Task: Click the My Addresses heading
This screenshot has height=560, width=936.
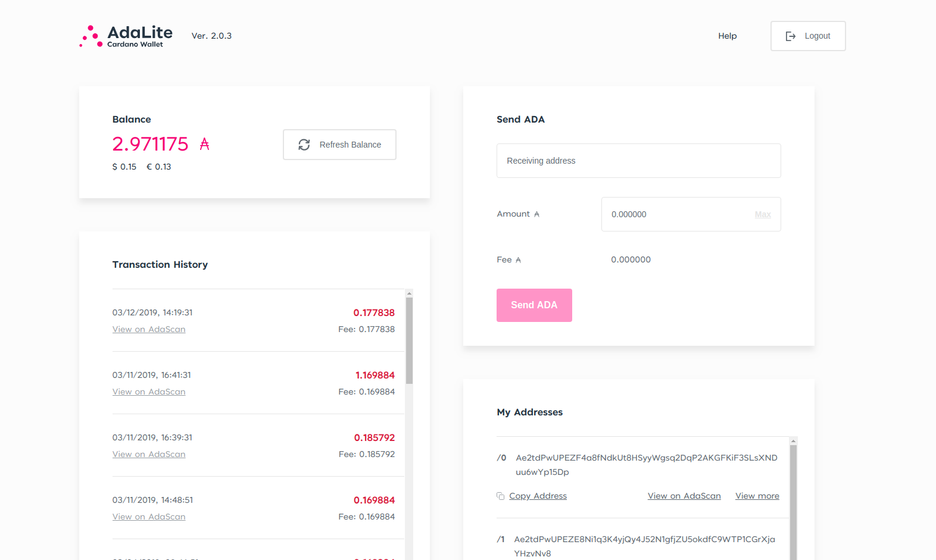Action: [530, 412]
